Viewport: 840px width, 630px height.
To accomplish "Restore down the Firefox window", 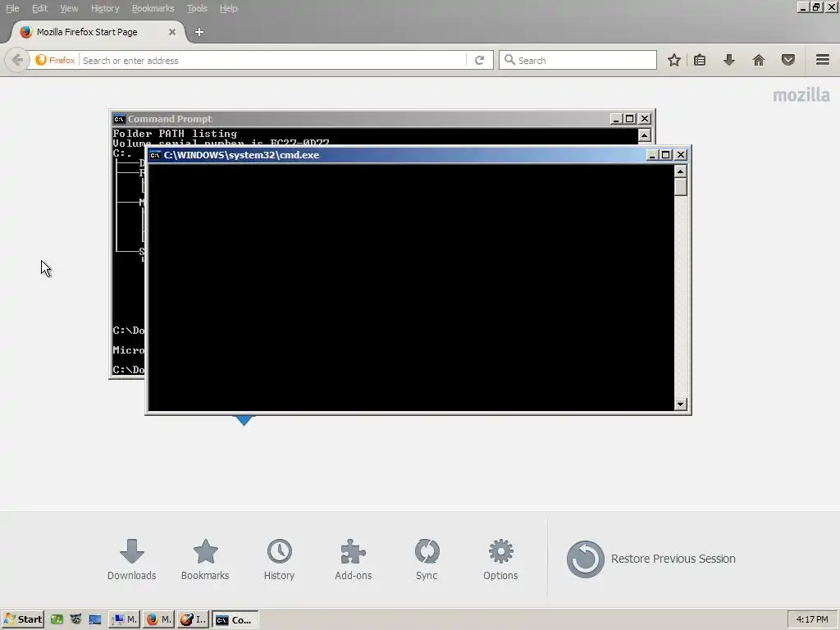I will click(x=816, y=7).
